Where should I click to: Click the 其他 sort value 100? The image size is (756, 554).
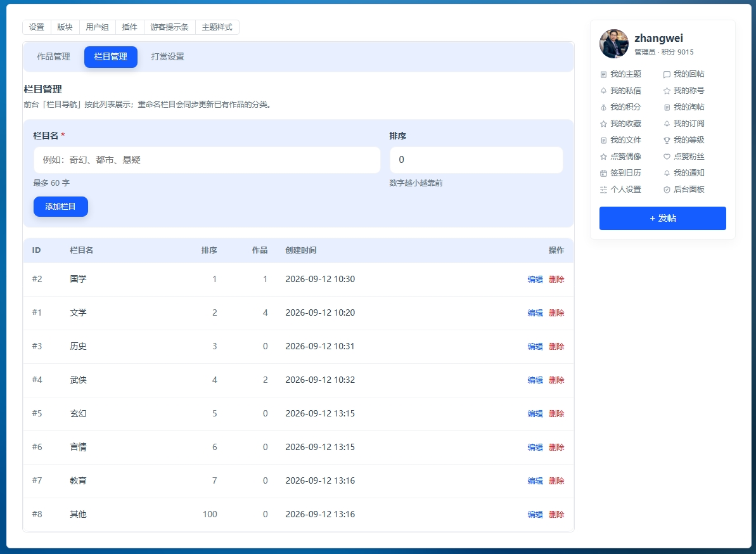tap(210, 514)
